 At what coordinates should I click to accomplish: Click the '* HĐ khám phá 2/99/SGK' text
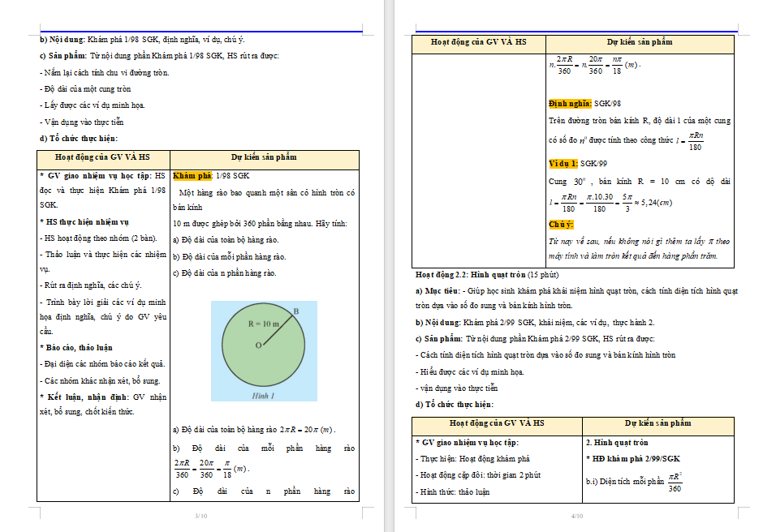point(632,458)
